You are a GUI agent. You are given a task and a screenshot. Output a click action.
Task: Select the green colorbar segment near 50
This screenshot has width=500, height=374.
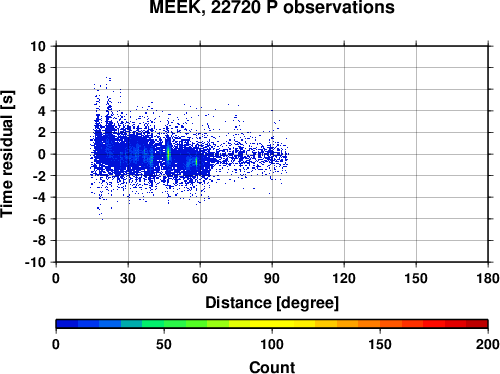pyautogui.click(x=164, y=323)
